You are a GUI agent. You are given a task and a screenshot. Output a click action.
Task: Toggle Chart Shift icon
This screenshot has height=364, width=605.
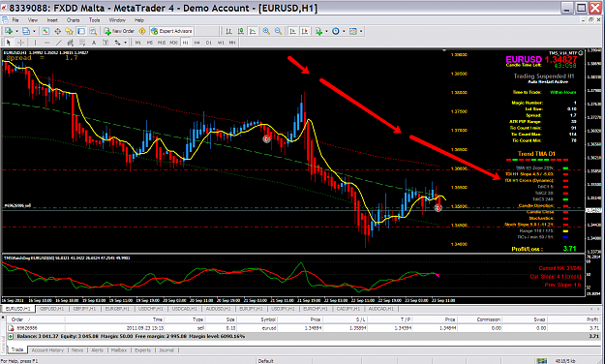pyautogui.click(x=305, y=31)
